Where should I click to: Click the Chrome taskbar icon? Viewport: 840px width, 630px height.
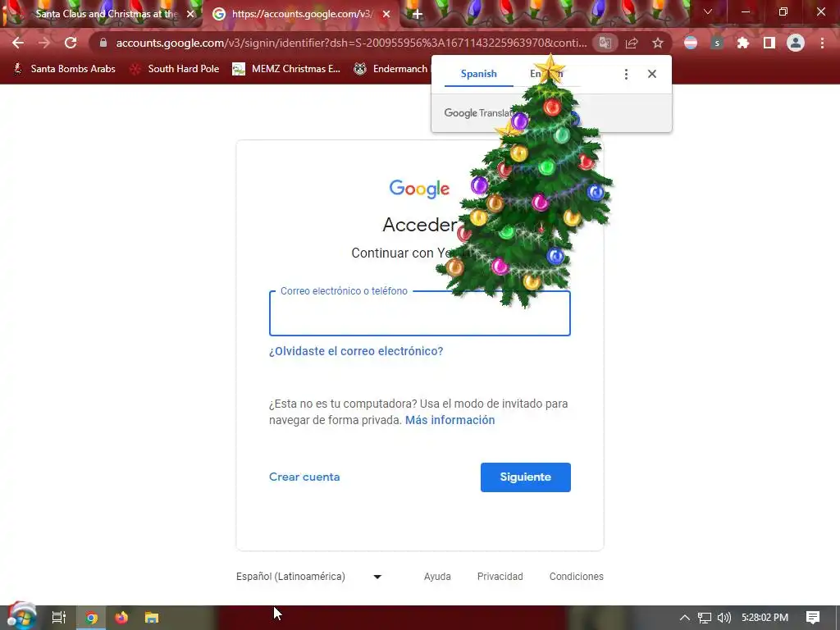coord(91,618)
